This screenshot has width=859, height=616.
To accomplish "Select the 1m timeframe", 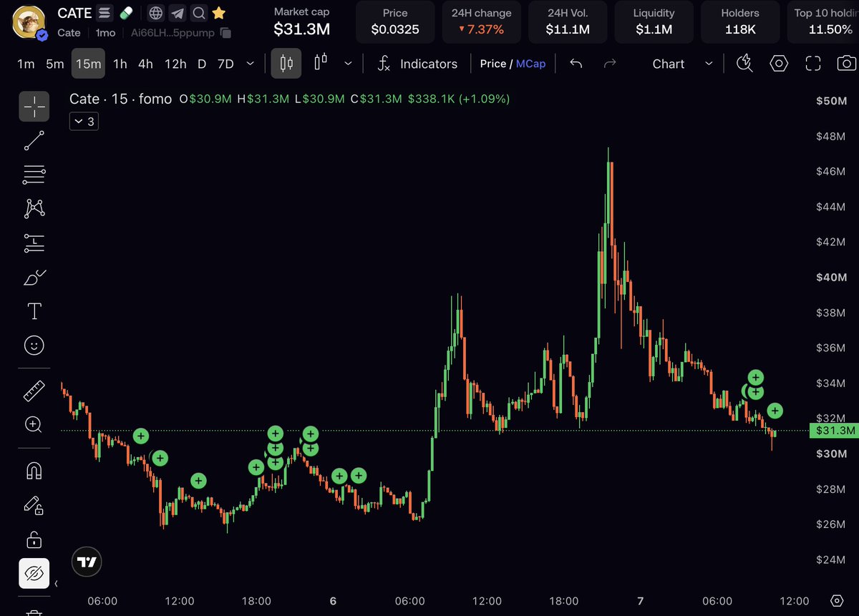I will coord(26,64).
